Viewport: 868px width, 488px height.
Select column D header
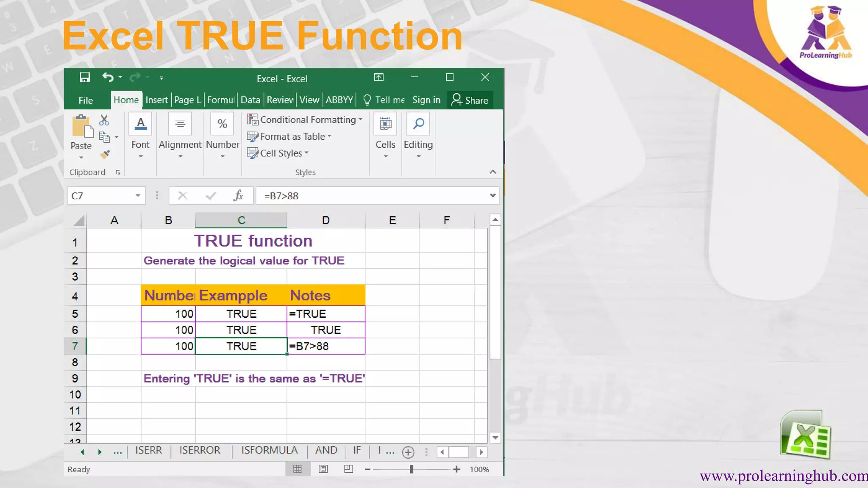point(326,220)
